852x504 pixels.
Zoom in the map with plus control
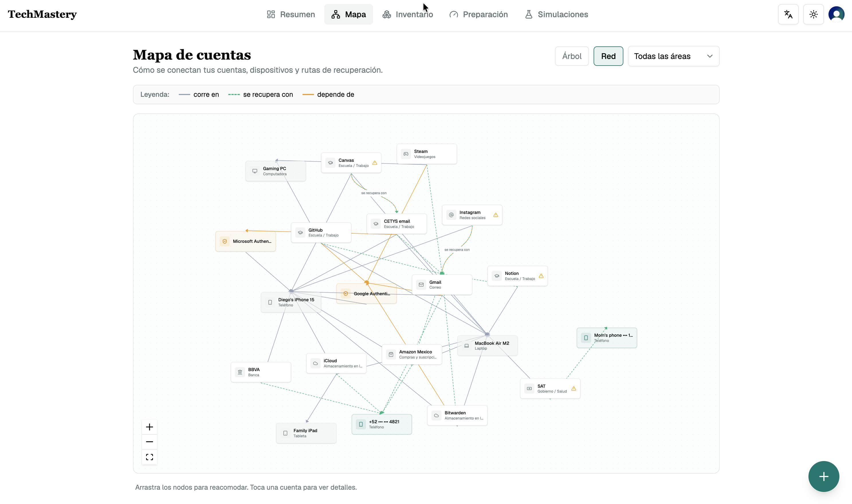150,427
